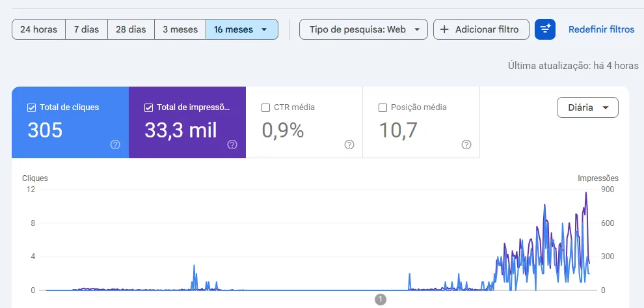Click the Última atualização: há 4 horas text
This screenshot has width=644, height=308.
573,65
